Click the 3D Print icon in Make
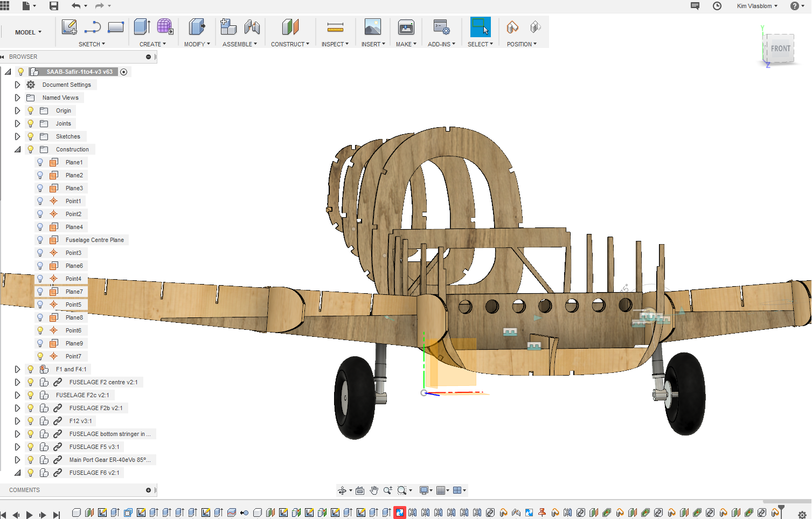This screenshot has width=812, height=519. pos(406,27)
